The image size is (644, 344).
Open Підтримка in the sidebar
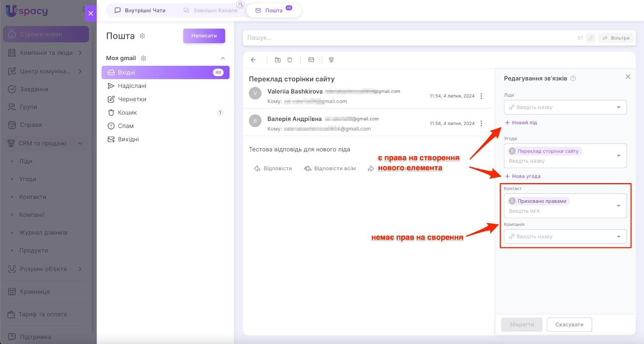(46, 337)
